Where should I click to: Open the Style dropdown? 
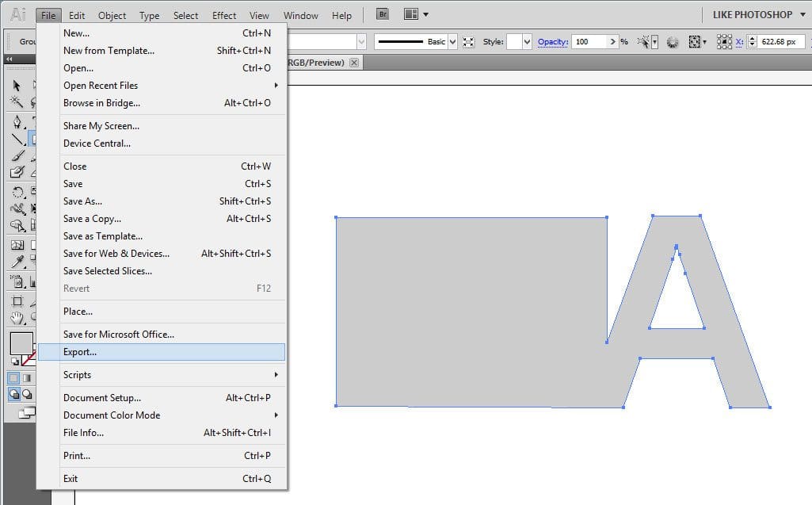[527, 41]
